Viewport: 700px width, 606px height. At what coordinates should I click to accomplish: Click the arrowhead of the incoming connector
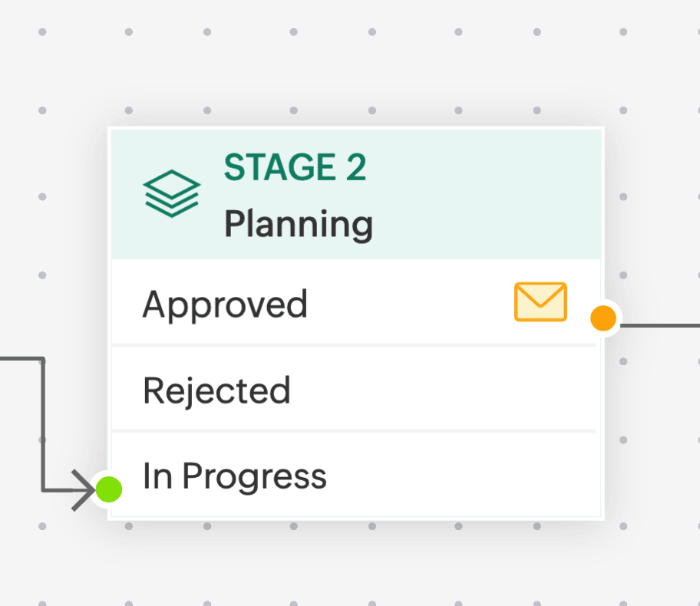[83, 489]
